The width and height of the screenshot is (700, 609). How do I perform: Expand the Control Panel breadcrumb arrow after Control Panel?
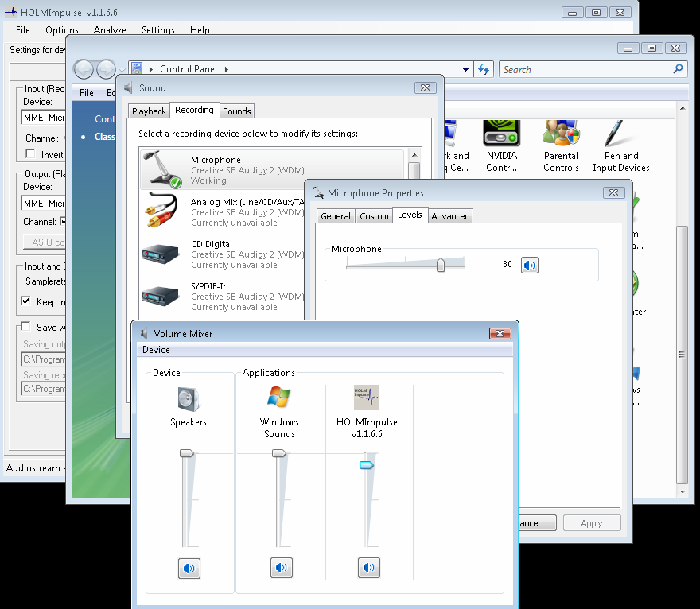(227, 69)
